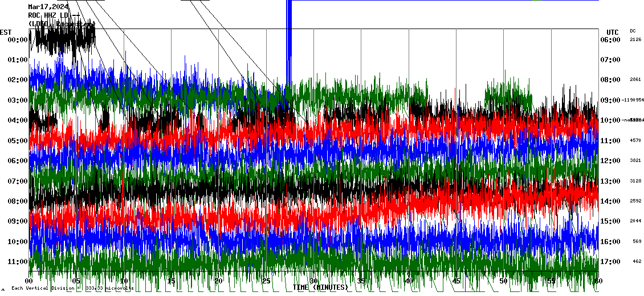This screenshot has height=296, width=644.
Task: Click the tall blue spike above the traces
Action: click(289, 40)
